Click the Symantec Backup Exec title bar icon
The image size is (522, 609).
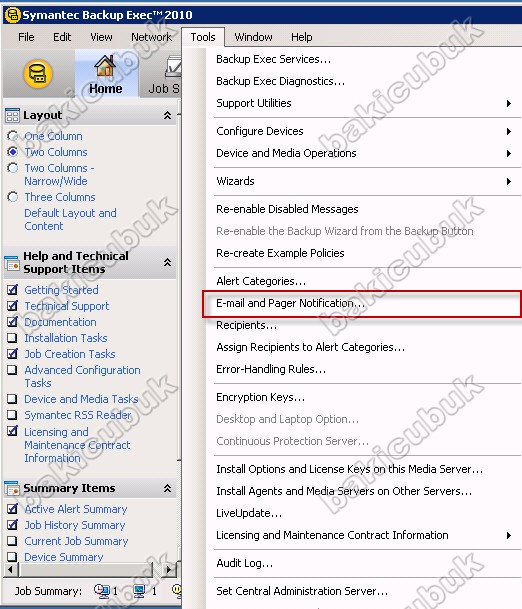click(12, 15)
